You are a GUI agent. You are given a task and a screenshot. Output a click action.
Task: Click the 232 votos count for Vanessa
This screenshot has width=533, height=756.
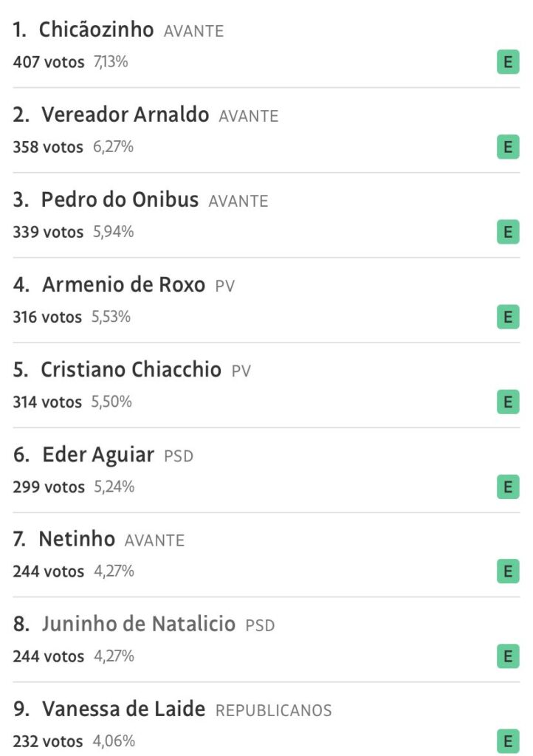click(x=49, y=741)
